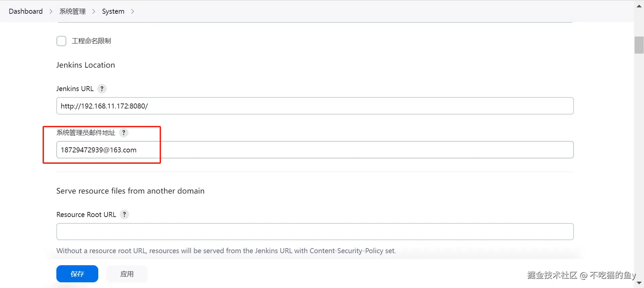Click the 应用 apply button
644x288 pixels.
[x=127, y=274]
